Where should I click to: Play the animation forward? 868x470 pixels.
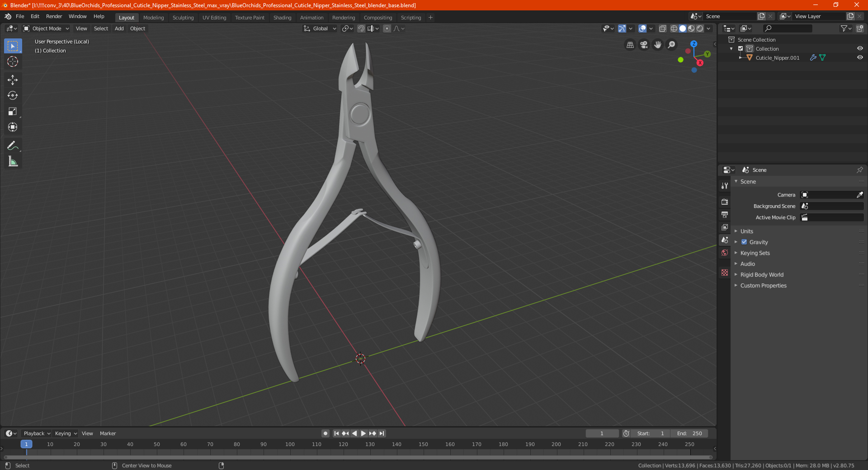(x=363, y=433)
